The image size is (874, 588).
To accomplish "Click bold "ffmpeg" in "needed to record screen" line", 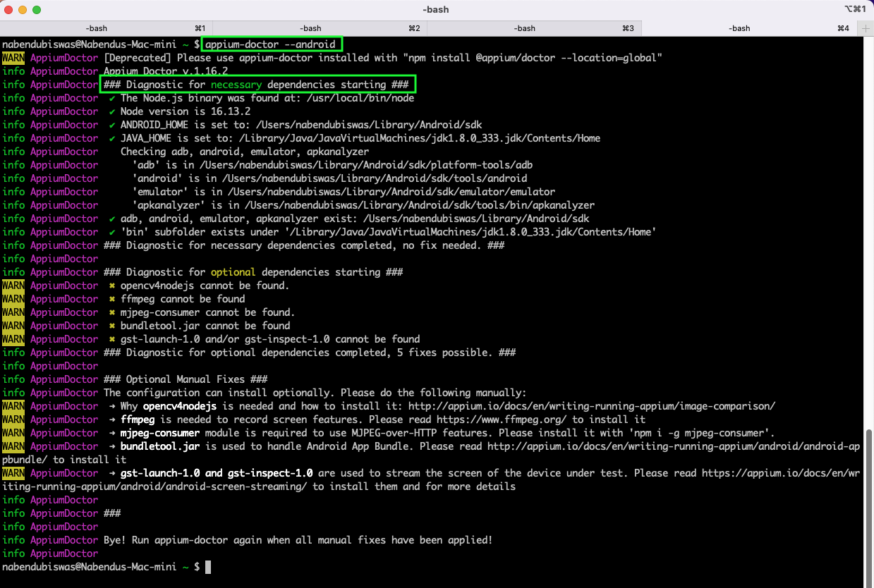I will [138, 419].
